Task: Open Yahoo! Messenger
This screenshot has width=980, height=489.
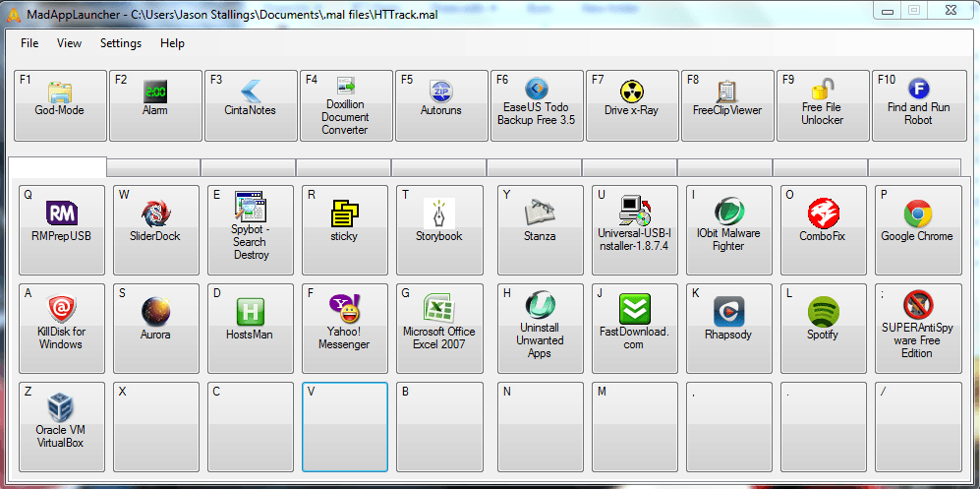Action: point(345,329)
